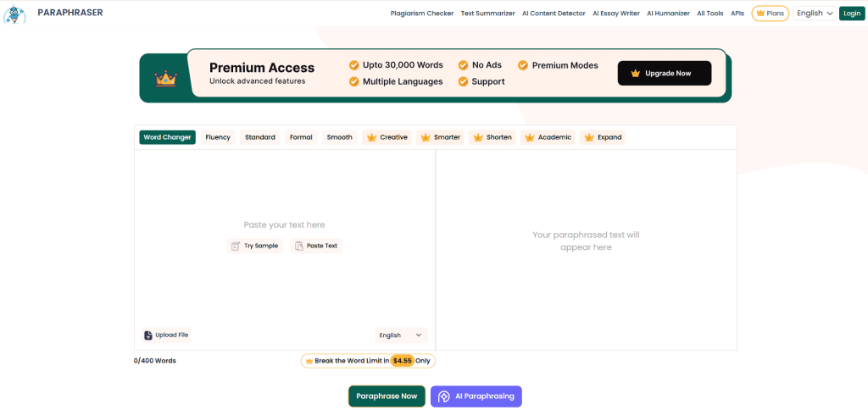Click the 'Paste your text here' placeholder
Image resolution: width=868 pixels, height=410 pixels.
[285, 224]
